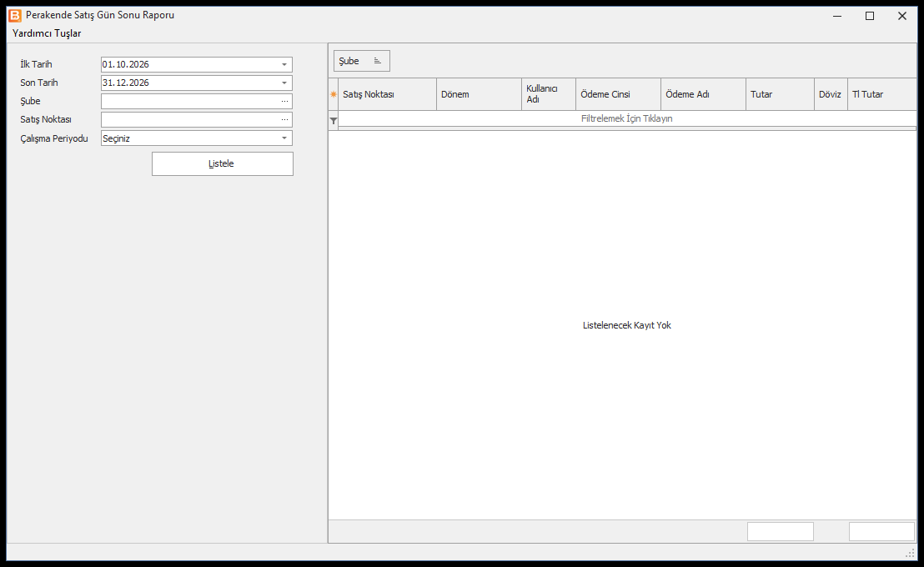
Task: Click the Tutar total box in footer
Action: (x=781, y=532)
